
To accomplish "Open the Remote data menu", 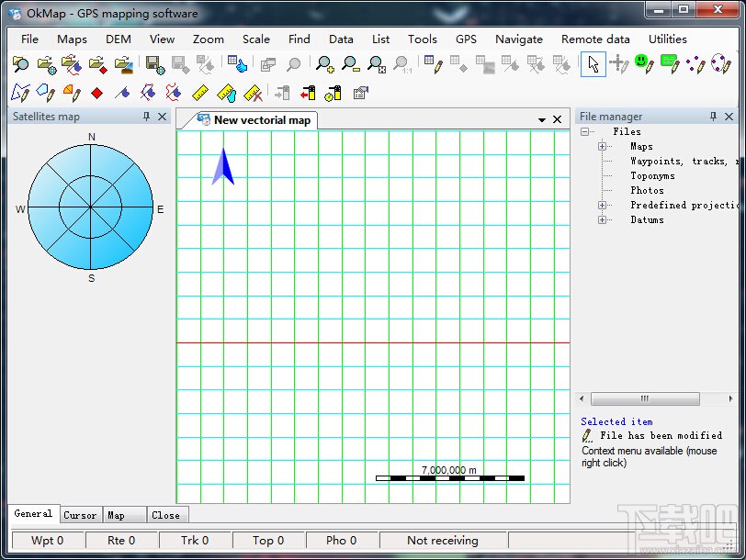I will 595,39.
